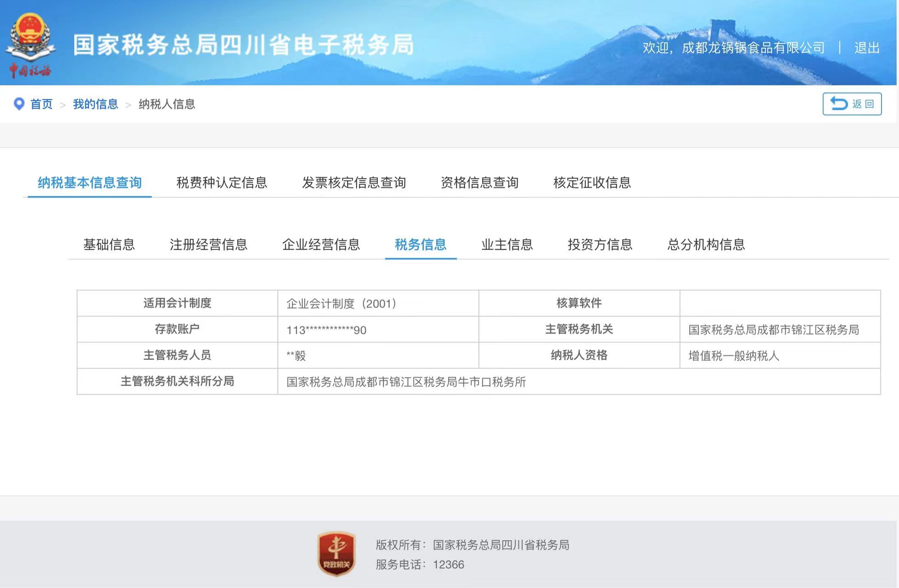Click the location pin breadcrumb icon
The width and height of the screenshot is (899, 588).
[19, 104]
